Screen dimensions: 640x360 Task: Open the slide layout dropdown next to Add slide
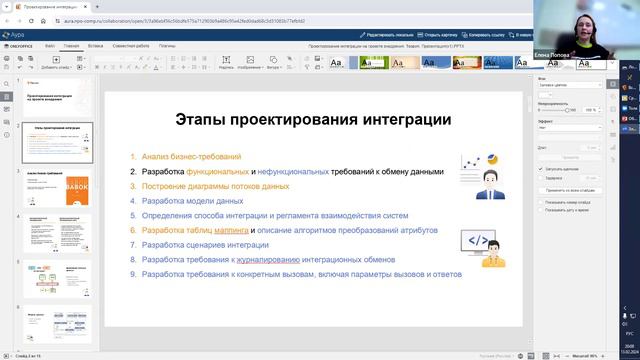(80, 59)
